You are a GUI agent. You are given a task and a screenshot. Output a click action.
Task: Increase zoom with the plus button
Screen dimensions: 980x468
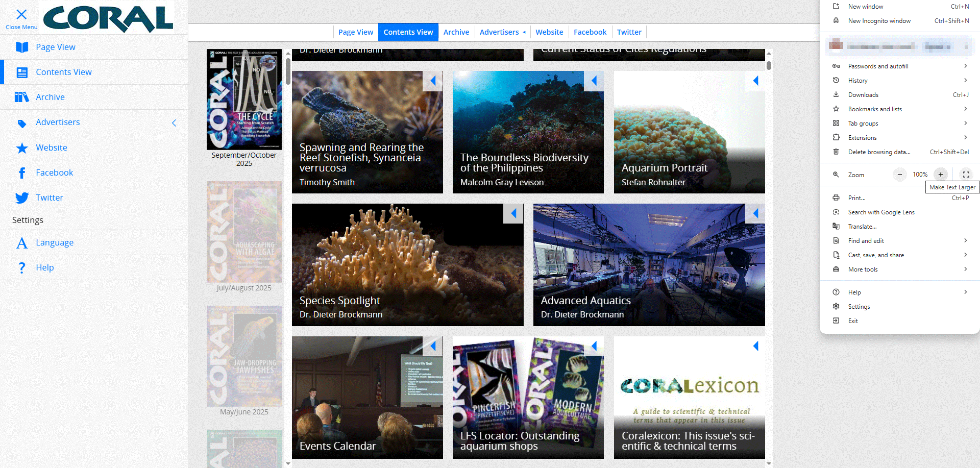pyautogui.click(x=940, y=175)
